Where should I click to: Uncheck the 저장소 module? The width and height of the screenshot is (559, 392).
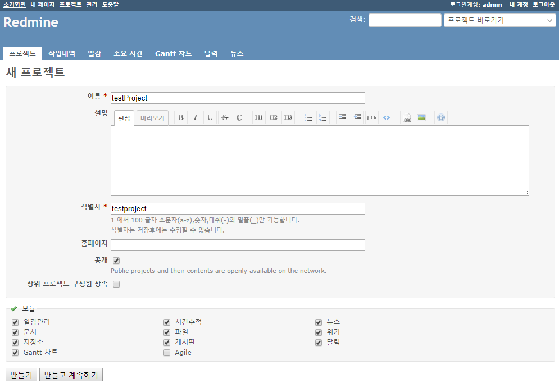tap(15, 343)
